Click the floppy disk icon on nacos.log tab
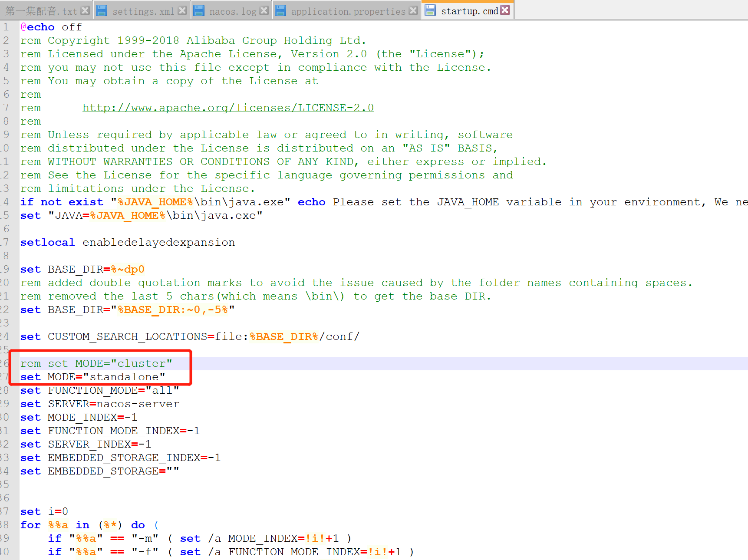The height and width of the screenshot is (560, 748). click(x=199, y=10)
